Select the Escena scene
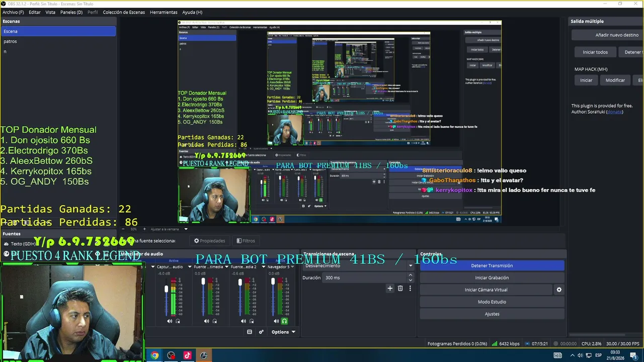This screenshot has height=362, width=644. (x=58, y=31)
